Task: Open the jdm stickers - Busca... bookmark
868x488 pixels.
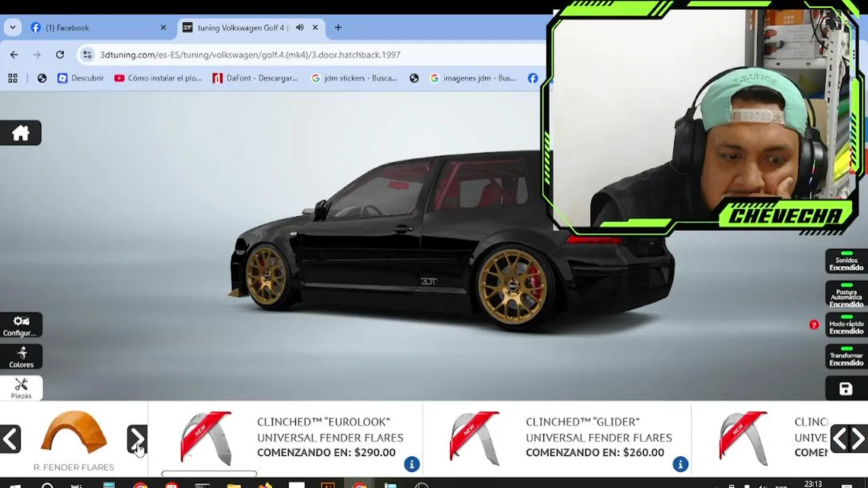Action: (x=354, y=78)
